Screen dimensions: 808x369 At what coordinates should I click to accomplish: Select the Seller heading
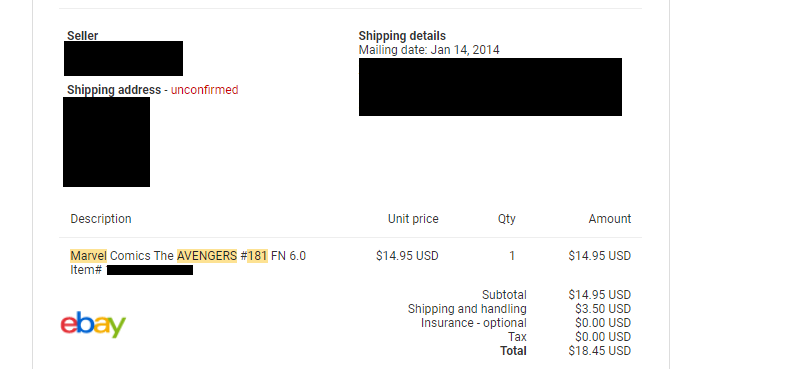[82, 36]
